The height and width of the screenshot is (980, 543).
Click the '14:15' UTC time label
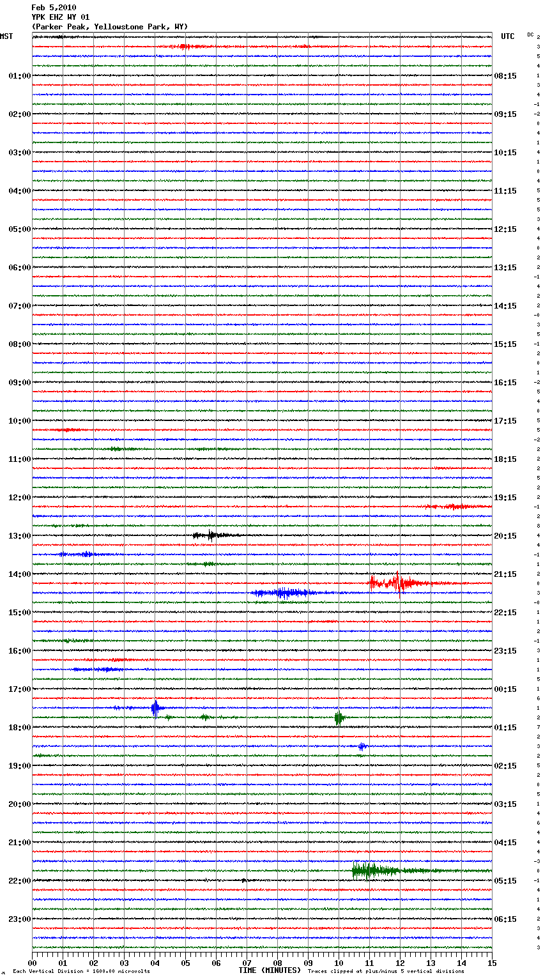505,306
